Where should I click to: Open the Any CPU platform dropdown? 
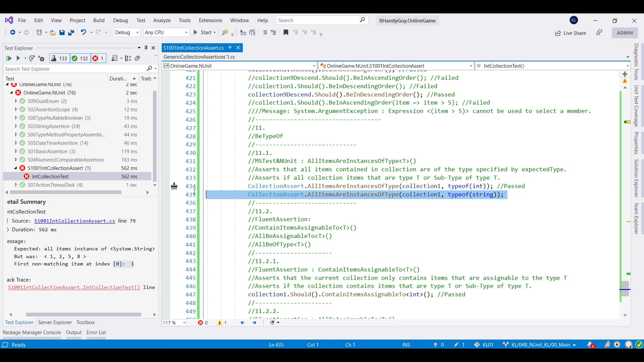[166, 33]
